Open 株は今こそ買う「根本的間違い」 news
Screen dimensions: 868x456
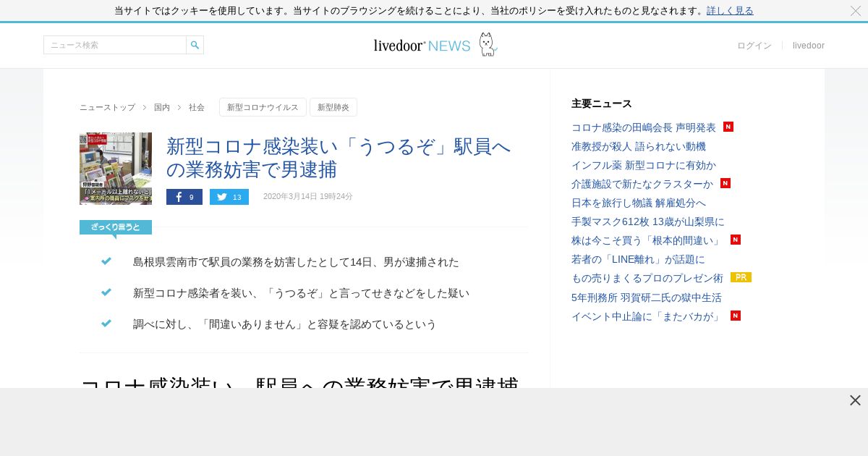tap(647, 240)
